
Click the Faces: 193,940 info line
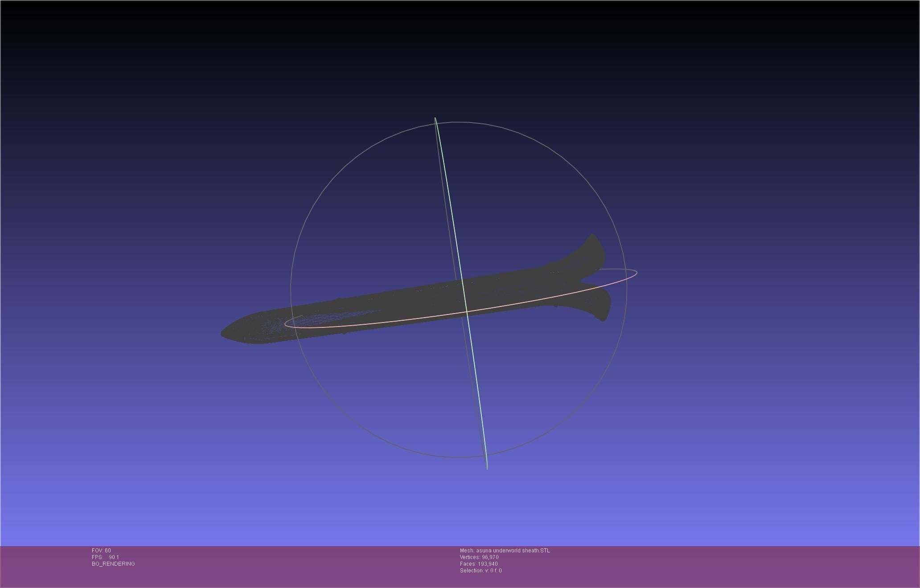(479, 564)
